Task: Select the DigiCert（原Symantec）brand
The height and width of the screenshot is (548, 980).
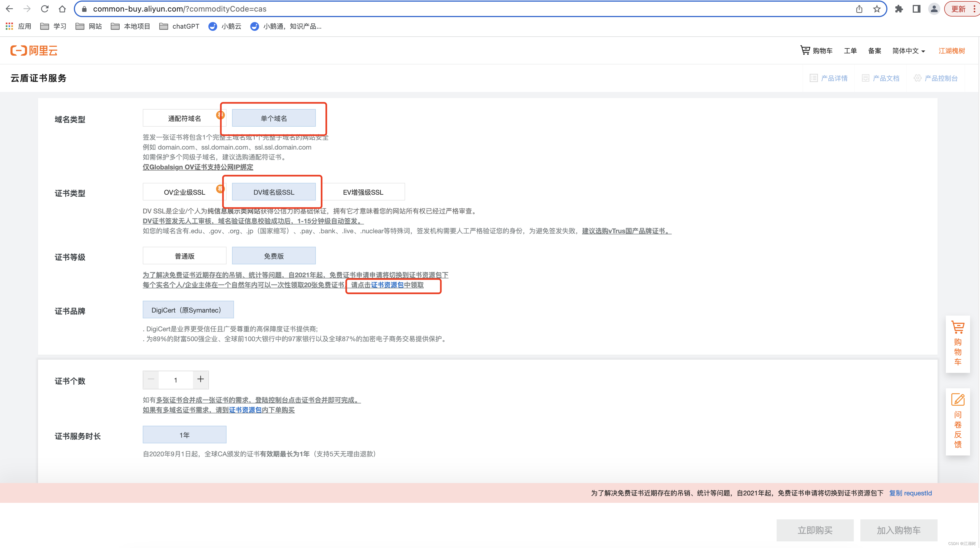Action: click(188, 310)
